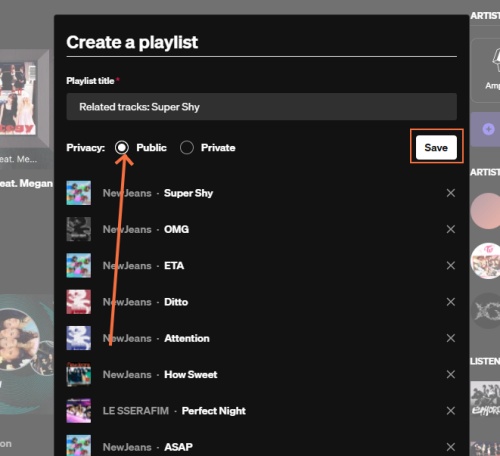
Task: Click OMG album artwork thumbnail
Action: 78,229
